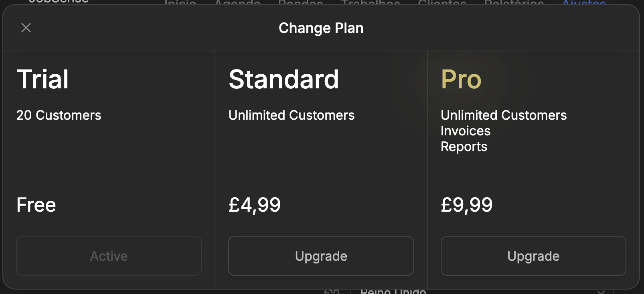Click the map icon beside Reino Unido

(332, 292)
